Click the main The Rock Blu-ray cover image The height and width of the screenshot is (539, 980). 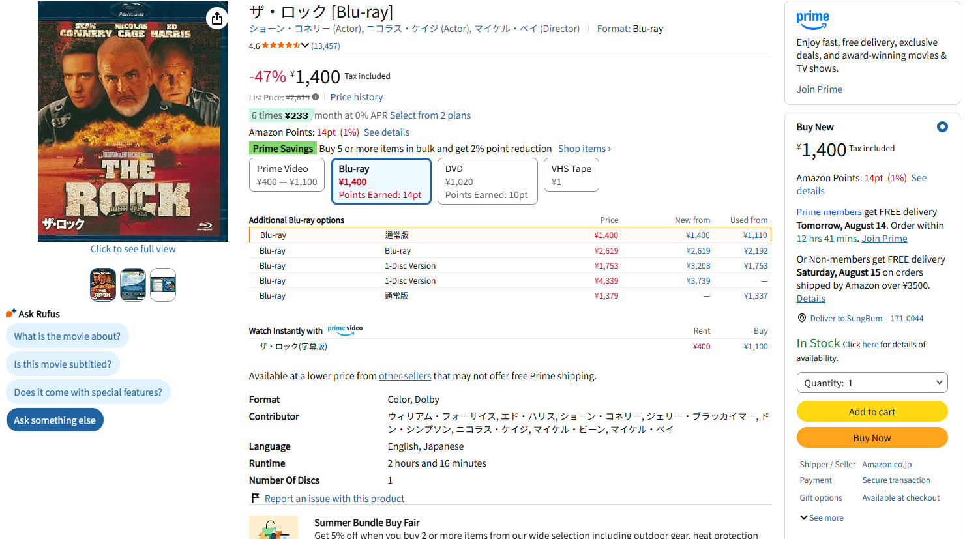click(133, 121)
